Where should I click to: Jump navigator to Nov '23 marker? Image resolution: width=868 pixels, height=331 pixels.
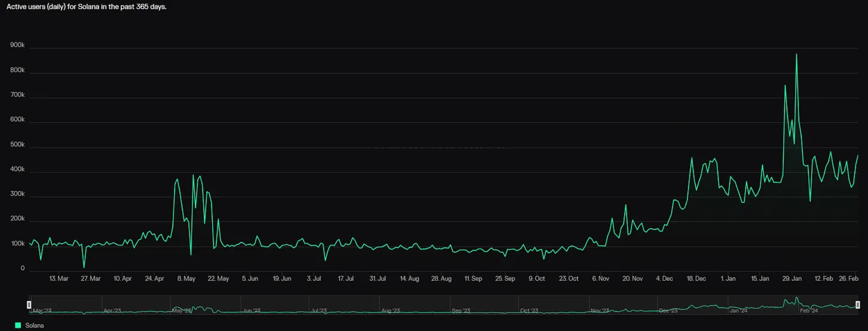600,311
